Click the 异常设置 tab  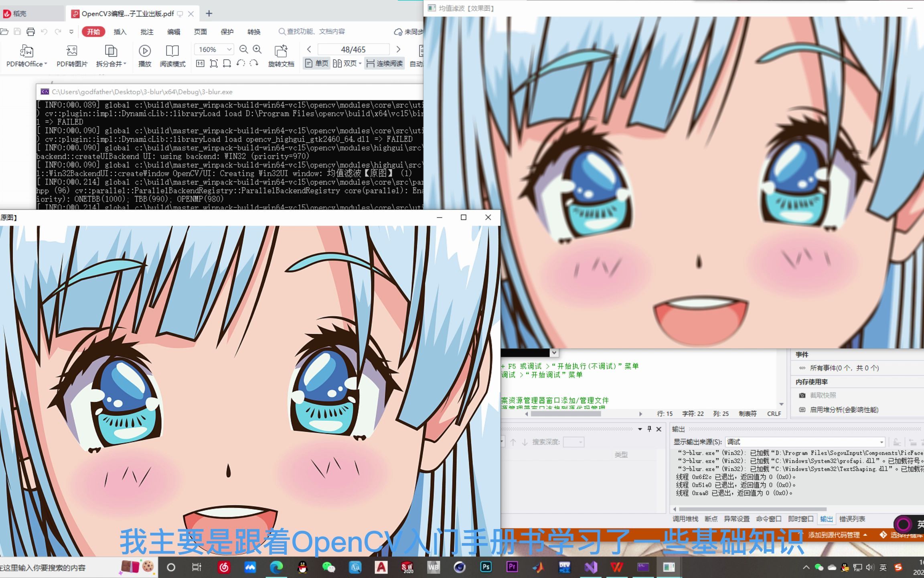(737, 519)
